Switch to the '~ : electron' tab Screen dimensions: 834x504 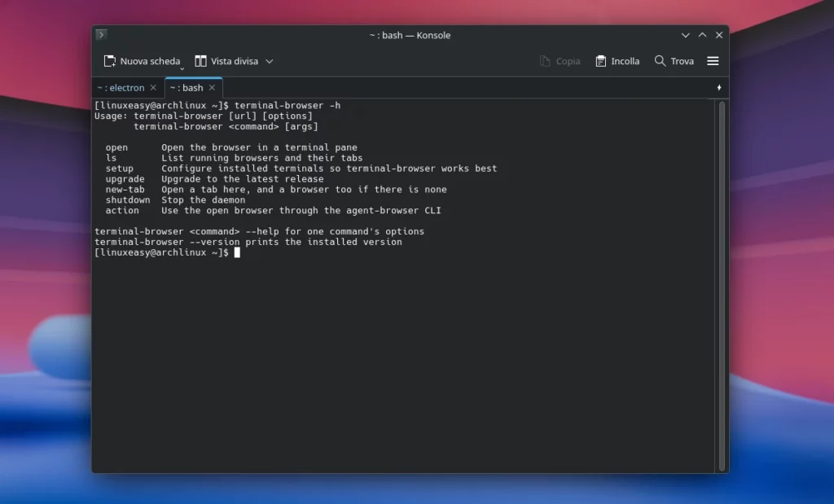point(121,88)
